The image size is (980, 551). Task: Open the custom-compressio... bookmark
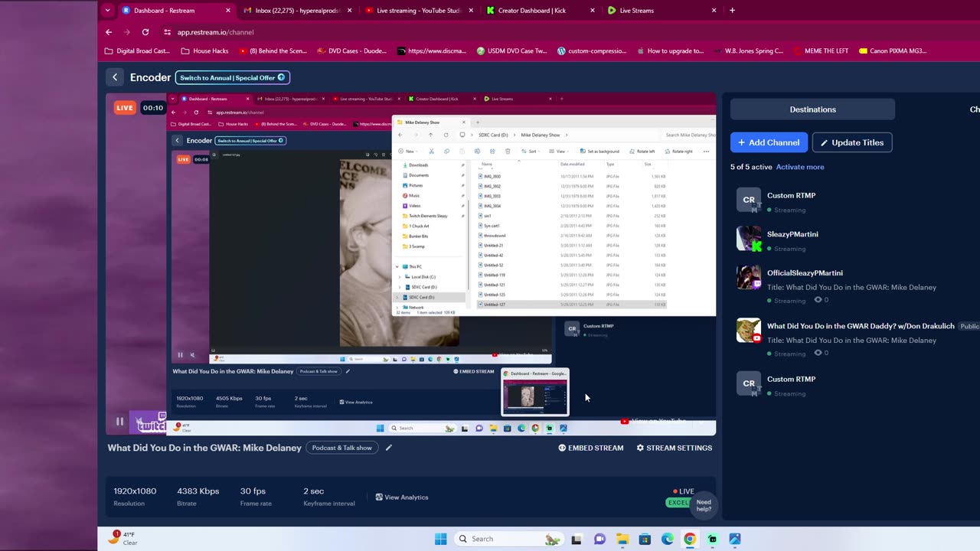[592, 51]
